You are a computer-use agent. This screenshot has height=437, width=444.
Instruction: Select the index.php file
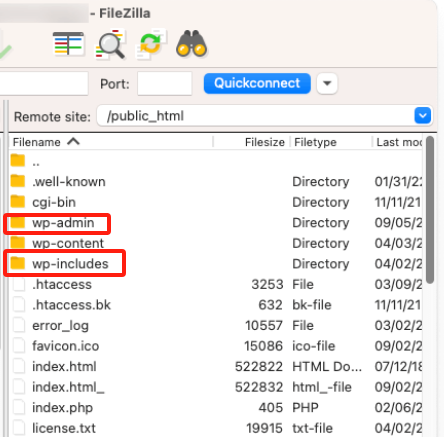216,408
